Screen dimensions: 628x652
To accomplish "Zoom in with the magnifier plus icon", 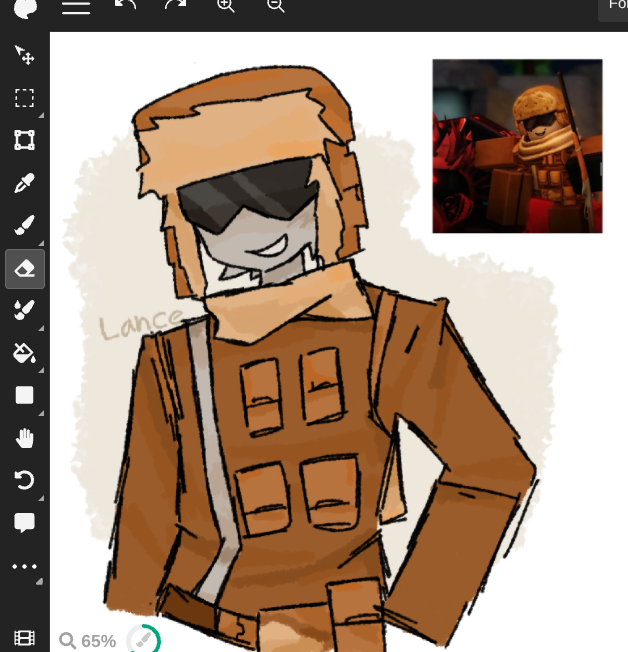I will [x=225, y=6].
